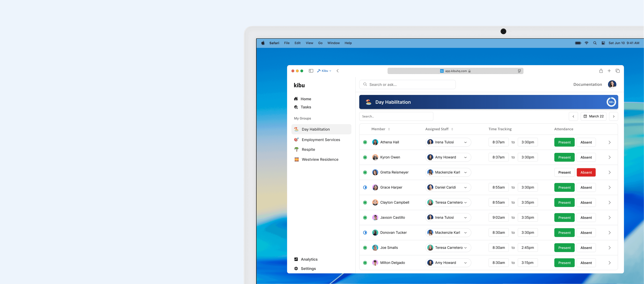Click Grace Harper status indicator
The width and height of the screenshot is (644, 284).
(365, 187)
